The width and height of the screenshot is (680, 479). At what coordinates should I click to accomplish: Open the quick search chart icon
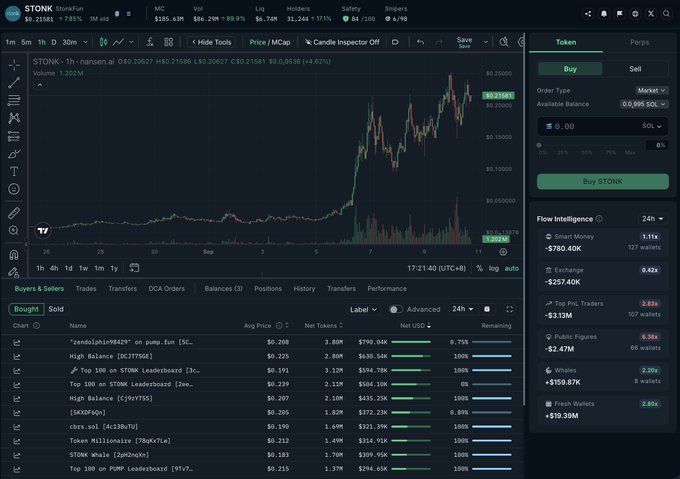503,42
